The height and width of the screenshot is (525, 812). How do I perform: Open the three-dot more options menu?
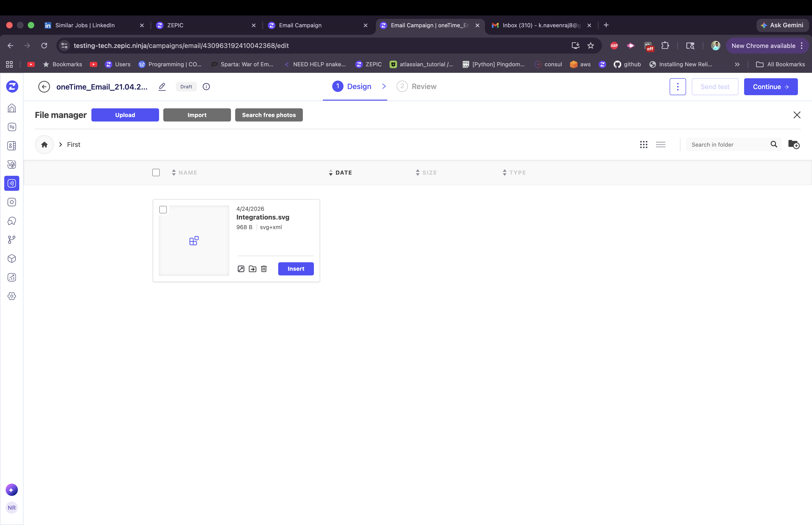pyautogui.click(x=677, y=86)
